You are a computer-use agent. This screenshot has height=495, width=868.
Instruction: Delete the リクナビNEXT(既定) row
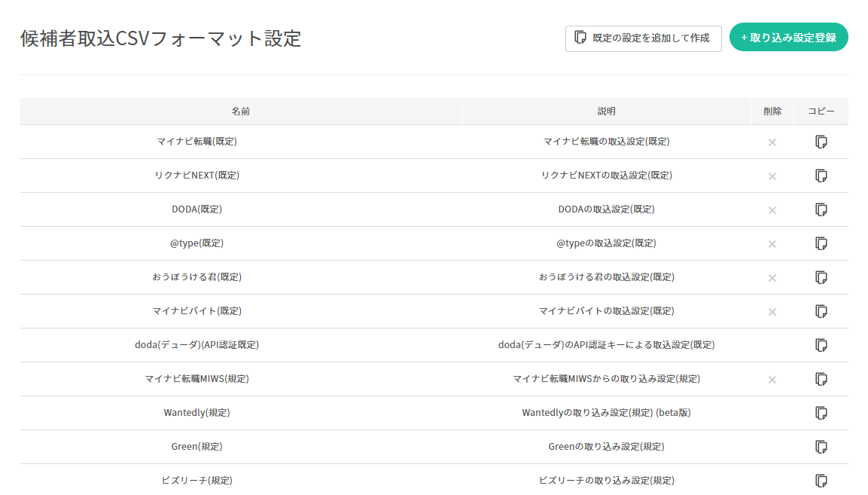pyautogui.click(x=772, y=176)
